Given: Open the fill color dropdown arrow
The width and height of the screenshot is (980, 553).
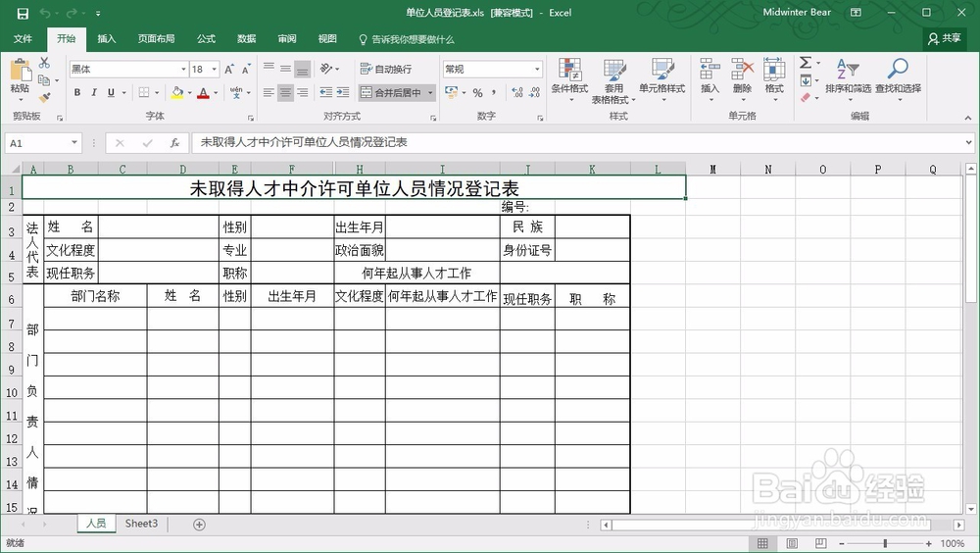Looking at the screenshot, I should pos(189,92).
